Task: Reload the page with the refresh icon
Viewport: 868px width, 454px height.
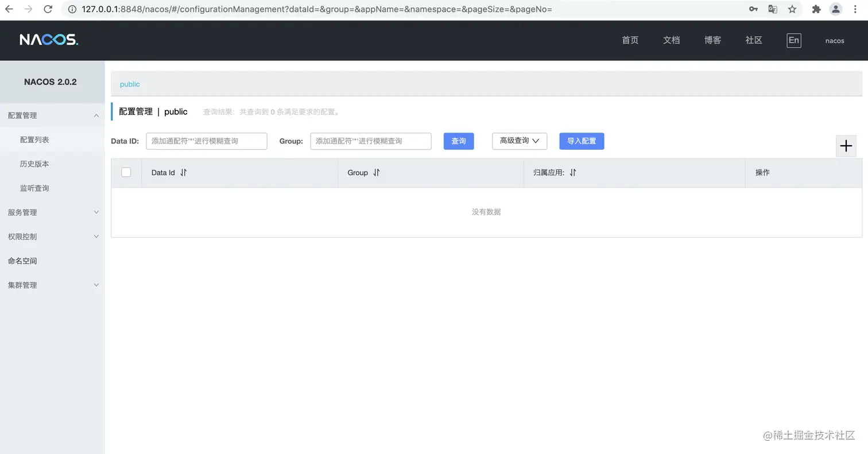Action: (48, 9)
